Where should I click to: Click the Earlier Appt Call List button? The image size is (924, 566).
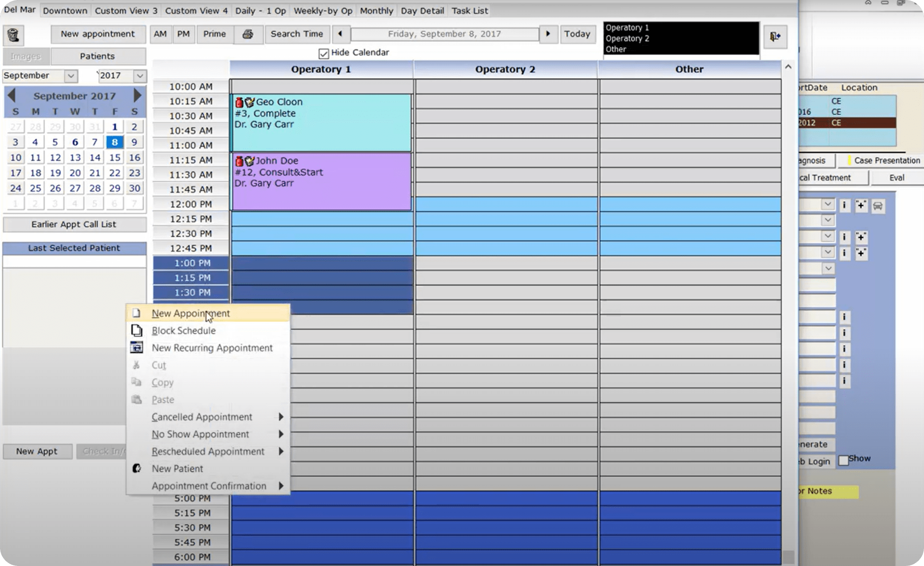pos(74,224)
